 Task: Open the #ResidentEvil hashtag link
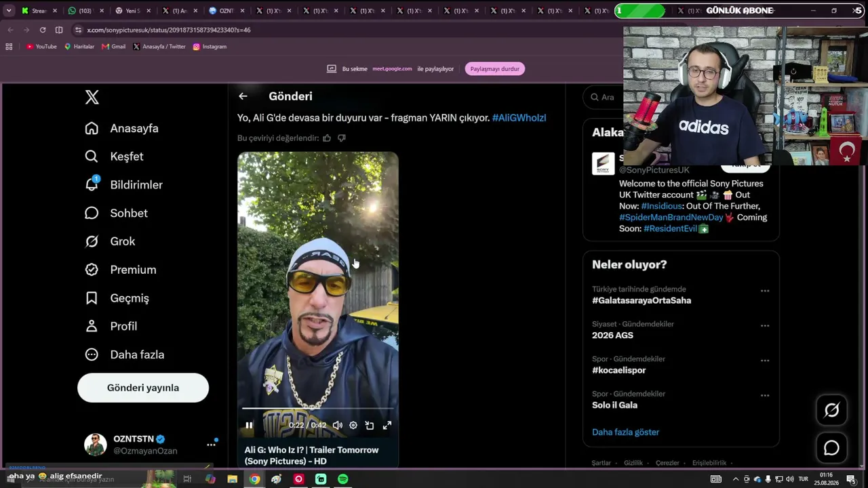point(671,229)
